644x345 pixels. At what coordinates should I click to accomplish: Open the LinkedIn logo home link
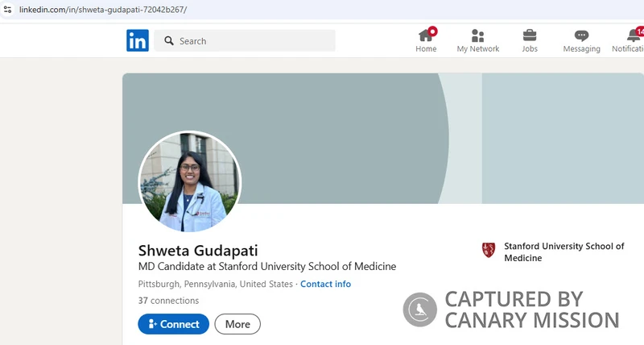[x=138, y=40]
